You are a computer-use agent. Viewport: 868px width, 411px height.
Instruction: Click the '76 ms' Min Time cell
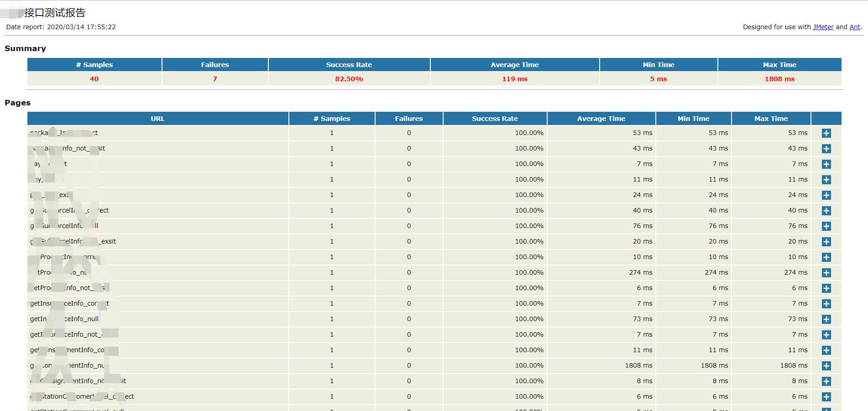[694, 226]
